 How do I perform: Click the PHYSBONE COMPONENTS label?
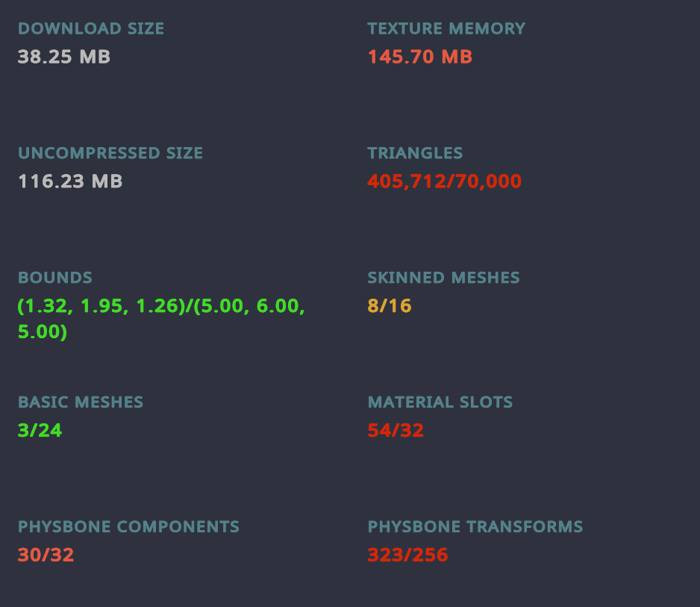(129, 527)
